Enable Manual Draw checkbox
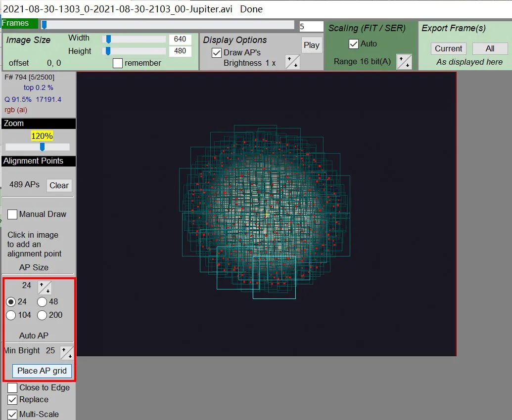Viewport: 512px width, 420px height. 12,214
